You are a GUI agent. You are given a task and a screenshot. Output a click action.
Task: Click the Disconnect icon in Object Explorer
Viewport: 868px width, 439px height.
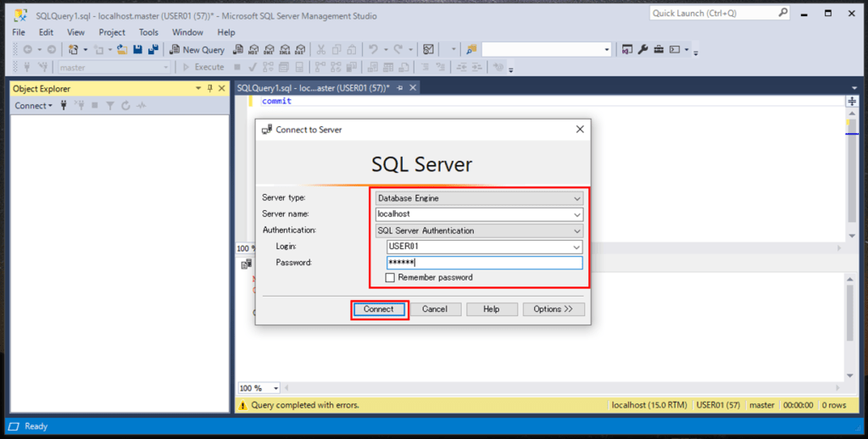79,105
